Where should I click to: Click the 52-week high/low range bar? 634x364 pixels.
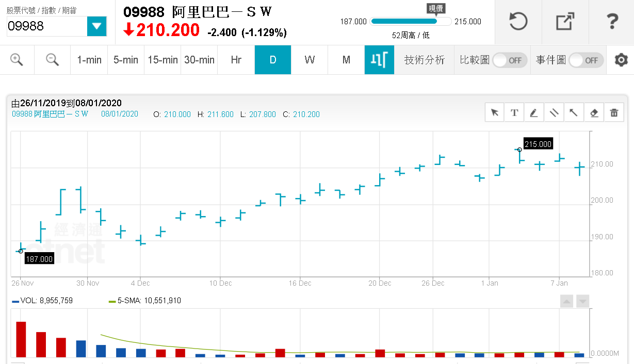click(x=411, y=22)
